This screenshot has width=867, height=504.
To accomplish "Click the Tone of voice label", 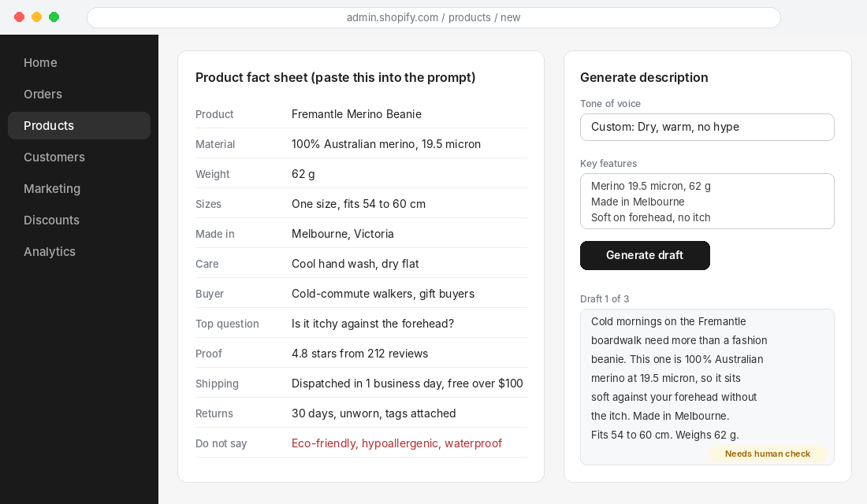I will pyautogui.click(x=610, y=104).
